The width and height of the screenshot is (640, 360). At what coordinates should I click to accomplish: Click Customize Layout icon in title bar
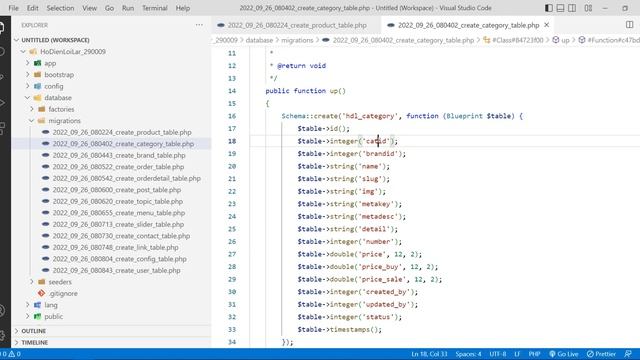[588, 8]
